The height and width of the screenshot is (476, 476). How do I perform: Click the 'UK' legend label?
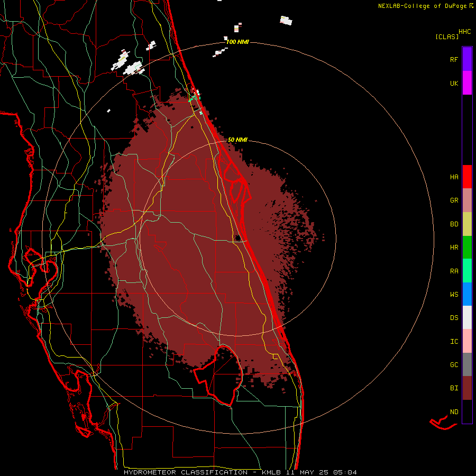pos(454,84)
